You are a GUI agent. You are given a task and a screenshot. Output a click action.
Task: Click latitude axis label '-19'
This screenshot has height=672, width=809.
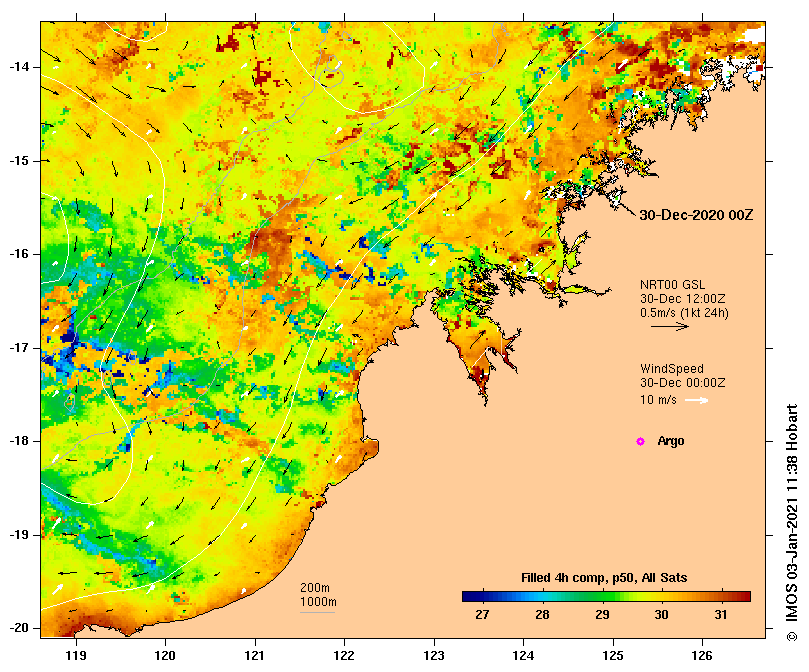[x=19, y=535]
